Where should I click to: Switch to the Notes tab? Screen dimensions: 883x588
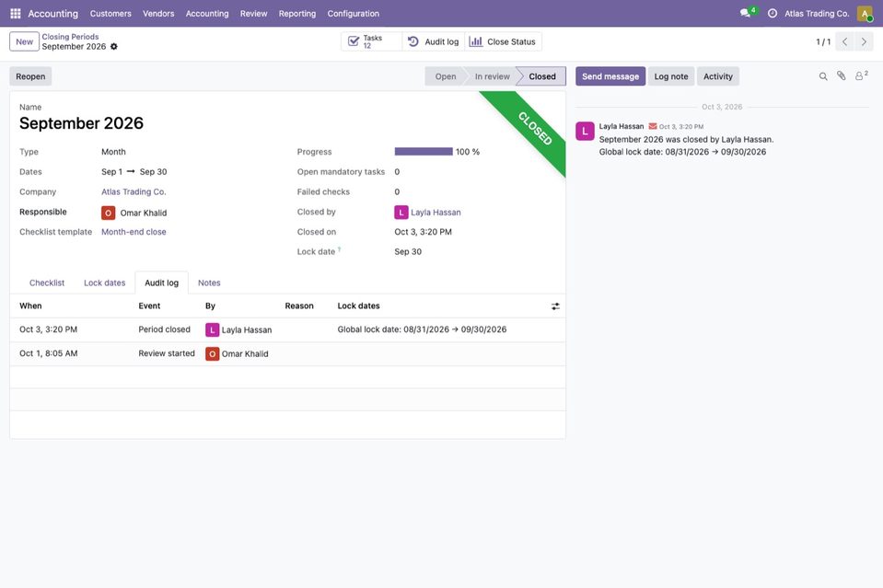pyautogui.click(x=209, y=283)
